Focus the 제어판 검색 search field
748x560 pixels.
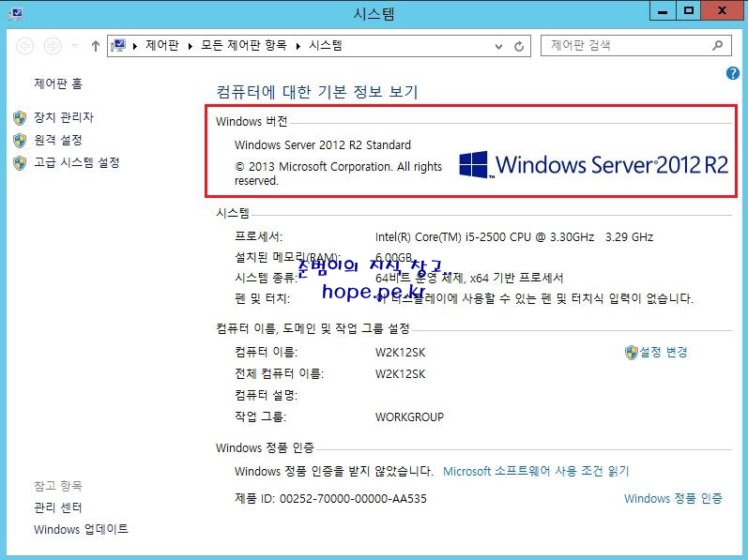636,46
